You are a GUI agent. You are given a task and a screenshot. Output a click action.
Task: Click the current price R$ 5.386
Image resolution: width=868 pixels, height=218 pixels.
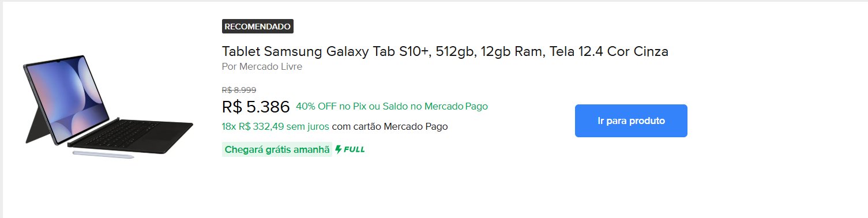point(255,107)
